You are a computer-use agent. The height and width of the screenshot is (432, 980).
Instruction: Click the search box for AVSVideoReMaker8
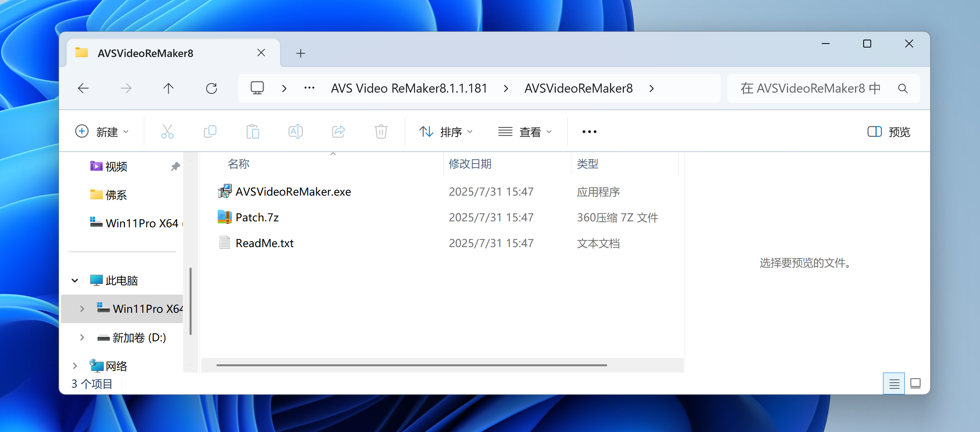(811, 88)
